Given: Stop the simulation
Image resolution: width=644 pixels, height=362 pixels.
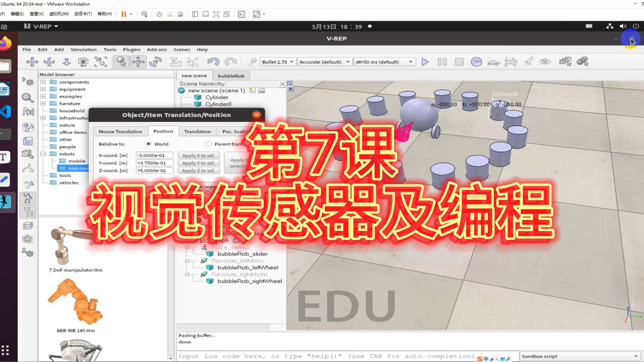Looking at the screenshot, I should [459, 62].
